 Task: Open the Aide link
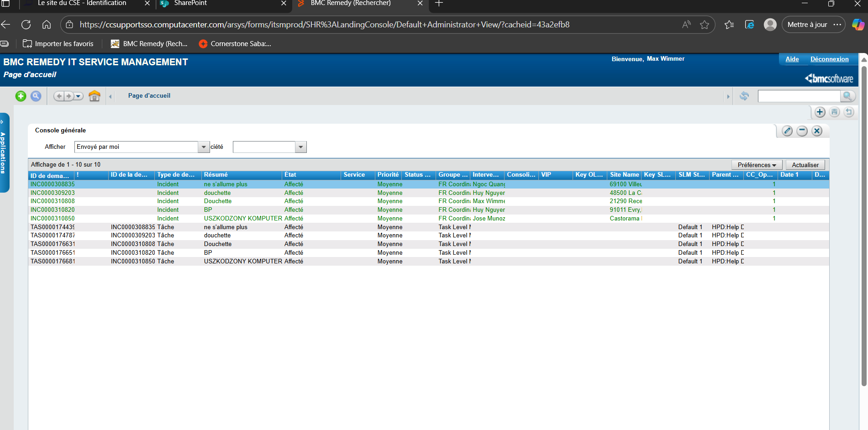pyautogui.click(x=792, y=59)
